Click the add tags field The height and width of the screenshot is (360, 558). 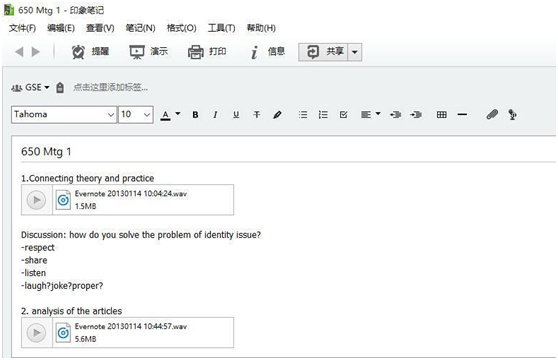(110, 88)
